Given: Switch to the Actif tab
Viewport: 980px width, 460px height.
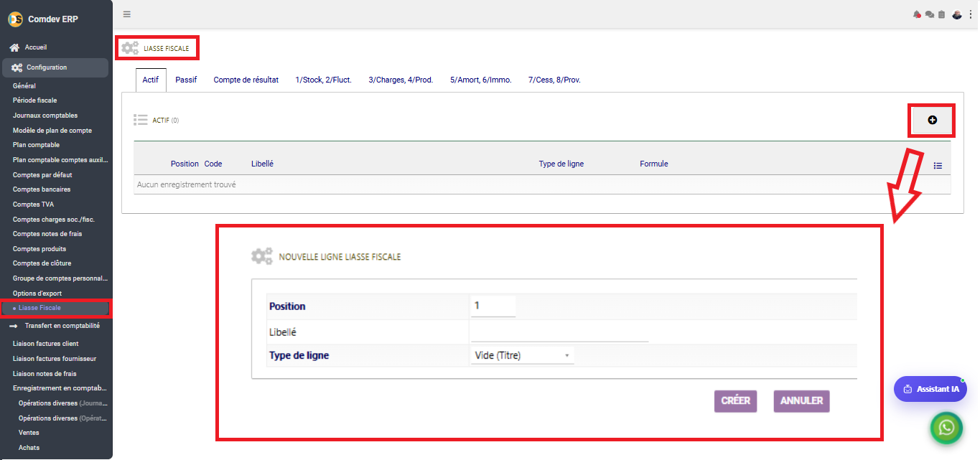Looking at the screenshot, I should (151, 80).
